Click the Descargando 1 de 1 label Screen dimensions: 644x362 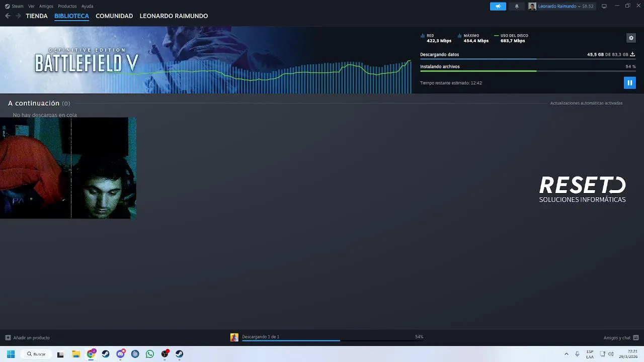click(x=261, y=337)
